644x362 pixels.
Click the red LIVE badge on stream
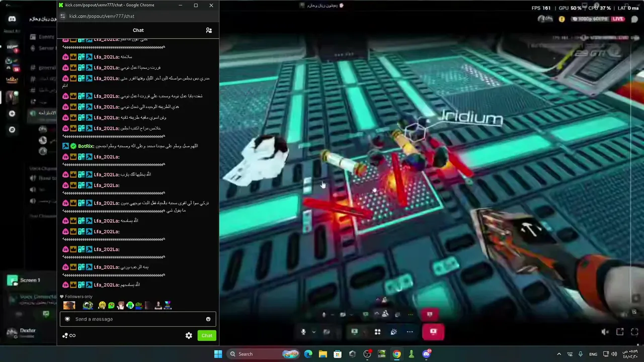pyautogui.click(x=618, y=19)
